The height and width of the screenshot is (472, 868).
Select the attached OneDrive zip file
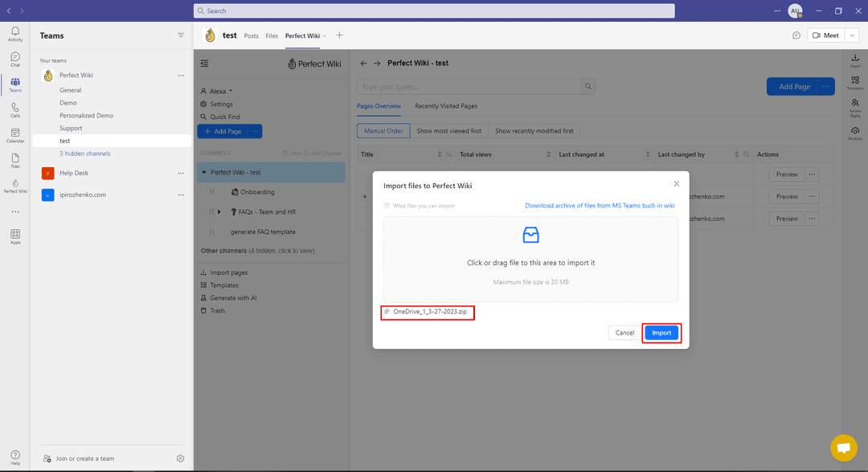click(427, 312)
